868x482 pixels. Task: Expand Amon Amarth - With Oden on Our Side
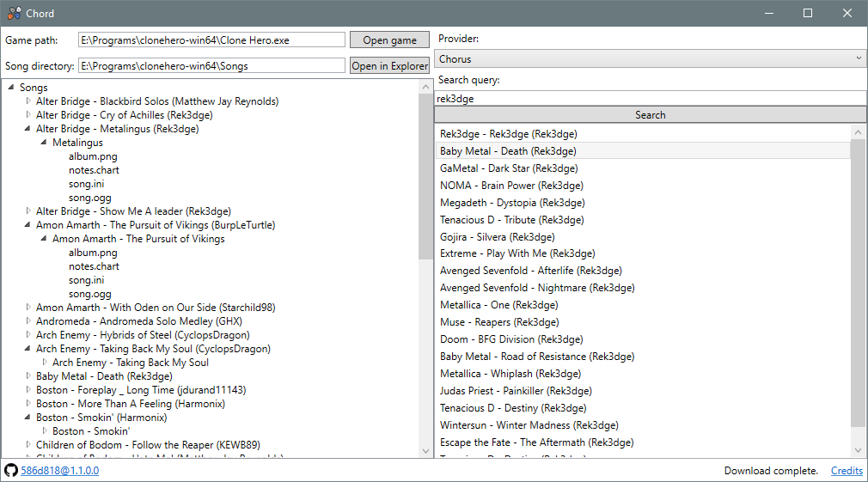click(x=28, y=307)
